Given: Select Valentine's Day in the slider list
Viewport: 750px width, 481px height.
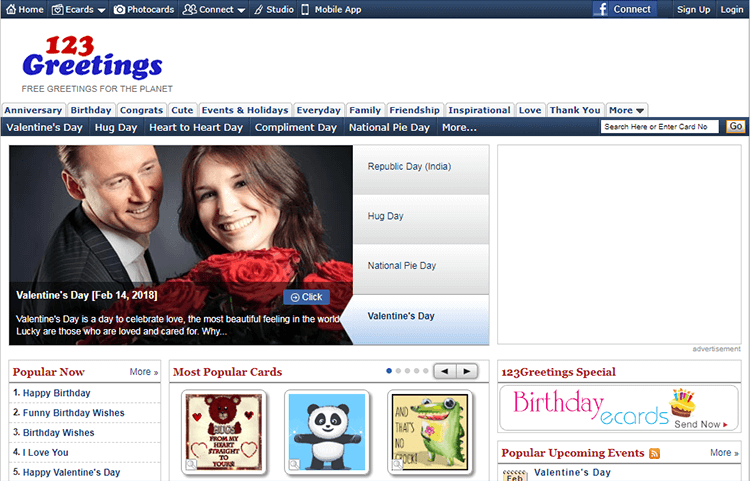Looking at the screenshot, I should 421,319.
